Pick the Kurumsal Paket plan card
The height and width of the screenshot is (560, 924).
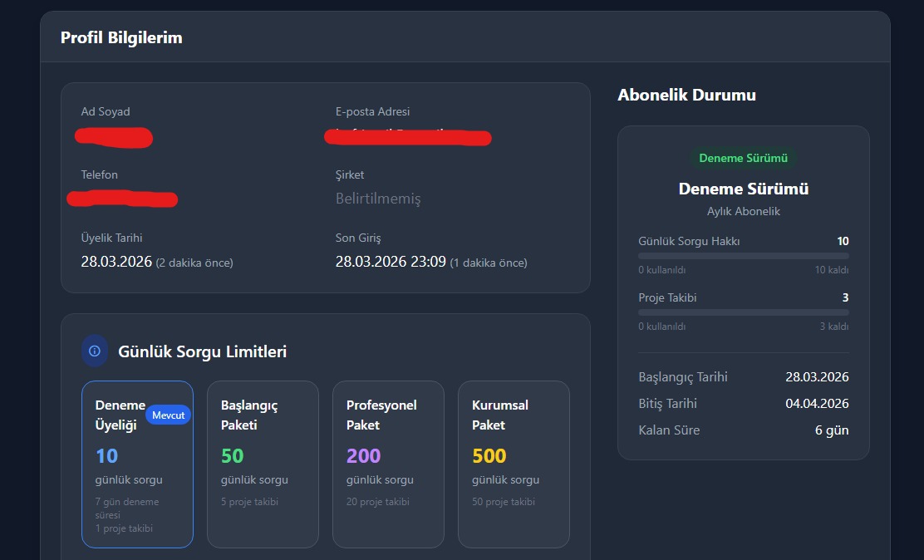point(514,464)
